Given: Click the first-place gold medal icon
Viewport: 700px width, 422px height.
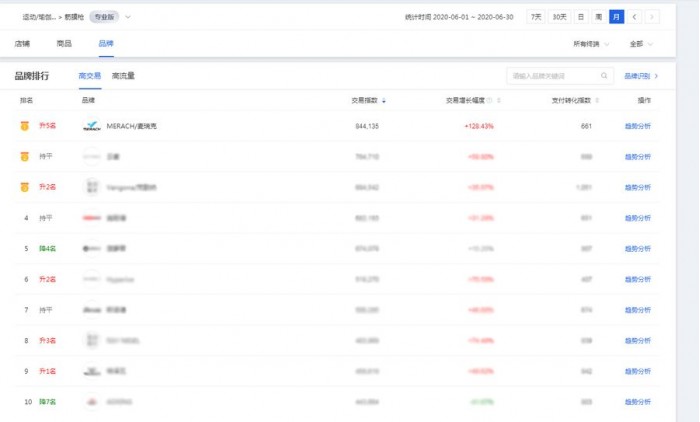Looking at the screenshot, I should [x=25, y=126].
